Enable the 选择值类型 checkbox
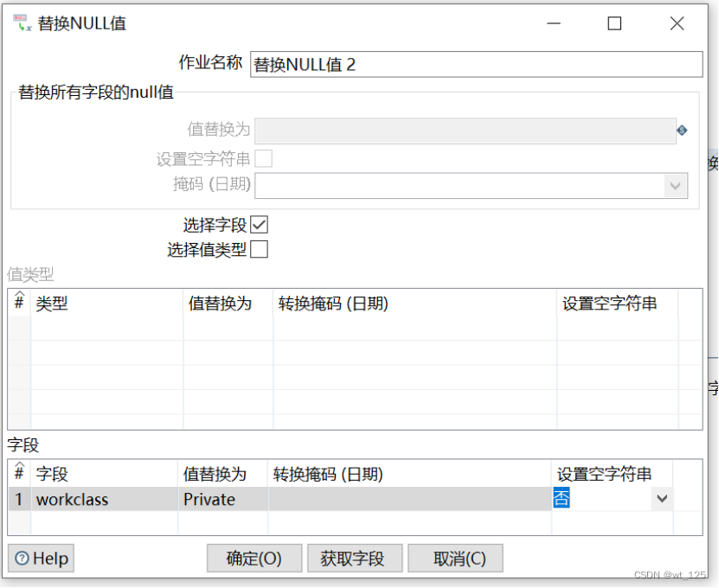The width and height of the screenshot is (719, 588). click(x=261, y=249)
